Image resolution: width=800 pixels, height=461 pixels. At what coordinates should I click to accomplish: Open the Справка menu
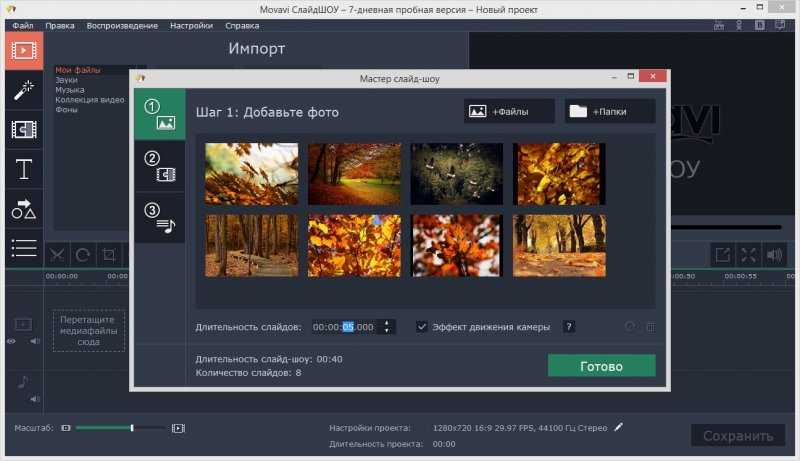pos(242,25)
